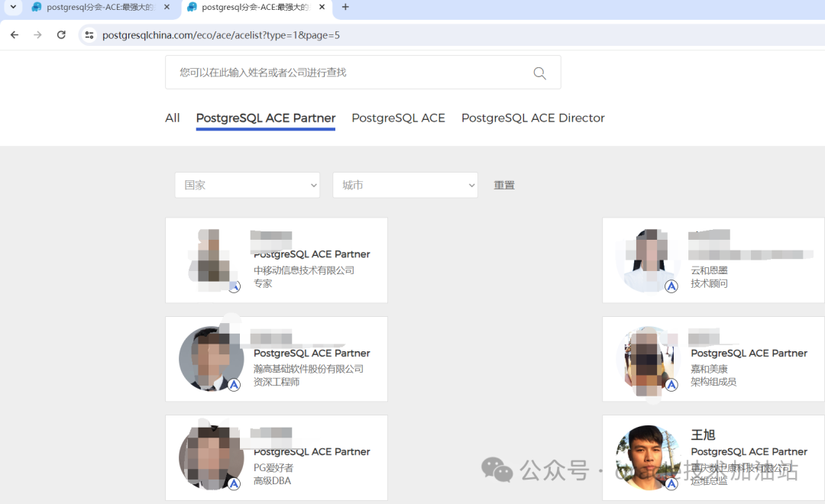Select the PostgreSQL ACE Partner tab
Screen dimensions: 825x504
pyautogui.click(x=266, y=118)
